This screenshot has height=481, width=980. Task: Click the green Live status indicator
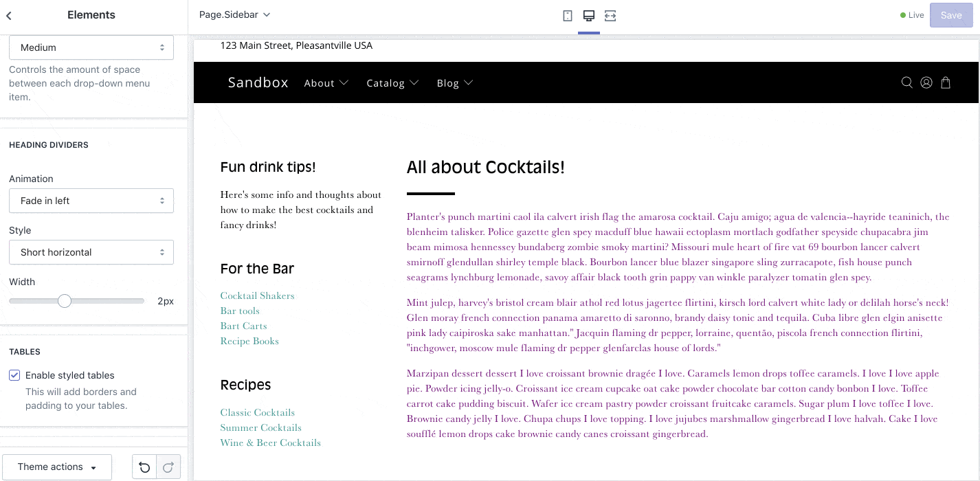(912, 14)
